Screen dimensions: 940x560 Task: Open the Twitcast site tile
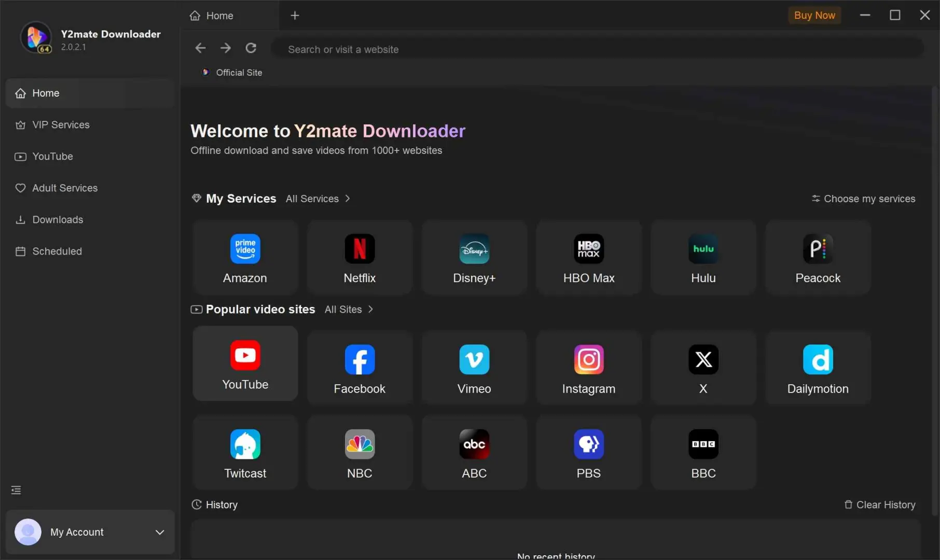(245, 453)
